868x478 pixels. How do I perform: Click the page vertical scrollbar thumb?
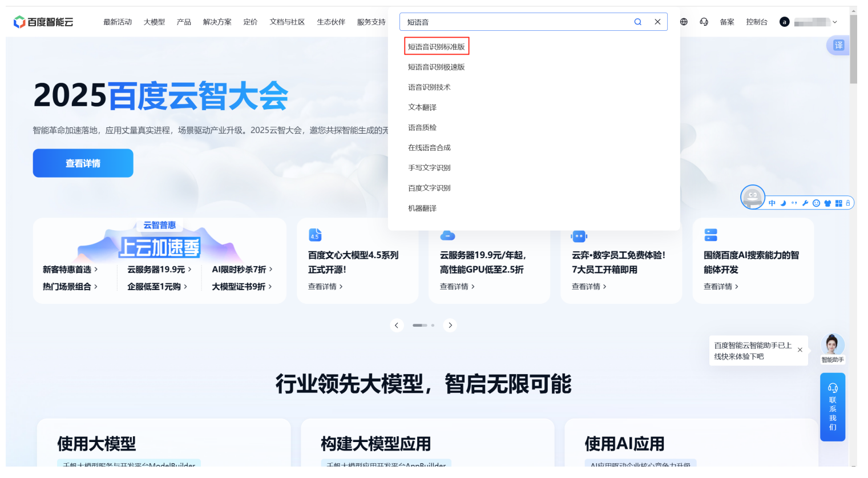point(853,49)
